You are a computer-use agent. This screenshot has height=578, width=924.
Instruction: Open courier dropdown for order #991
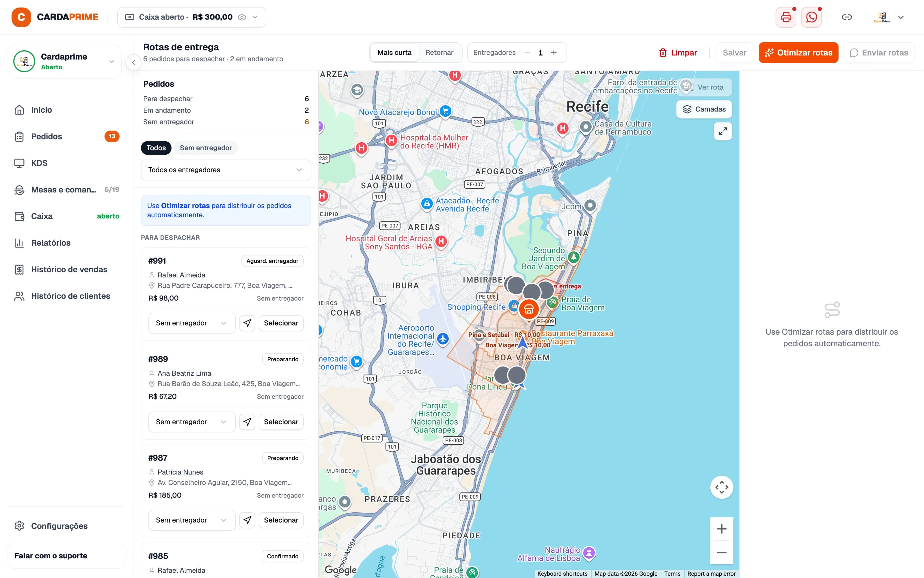coord(192,323)
